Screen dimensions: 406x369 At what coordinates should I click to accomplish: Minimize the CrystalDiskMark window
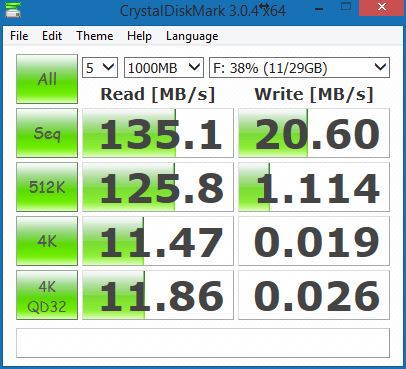point(319,8)
